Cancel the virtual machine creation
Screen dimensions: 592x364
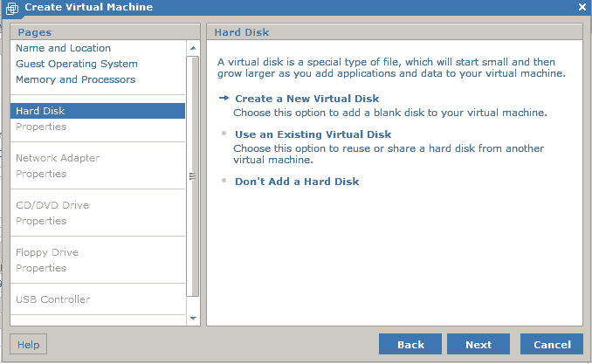point(552,345)
